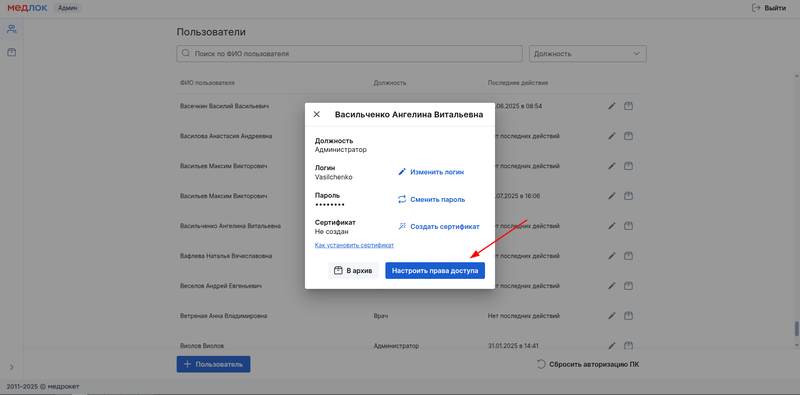Close the Васильченко Ангелина Витальевна dialog
800x395 pixels.
pos(316,114)
